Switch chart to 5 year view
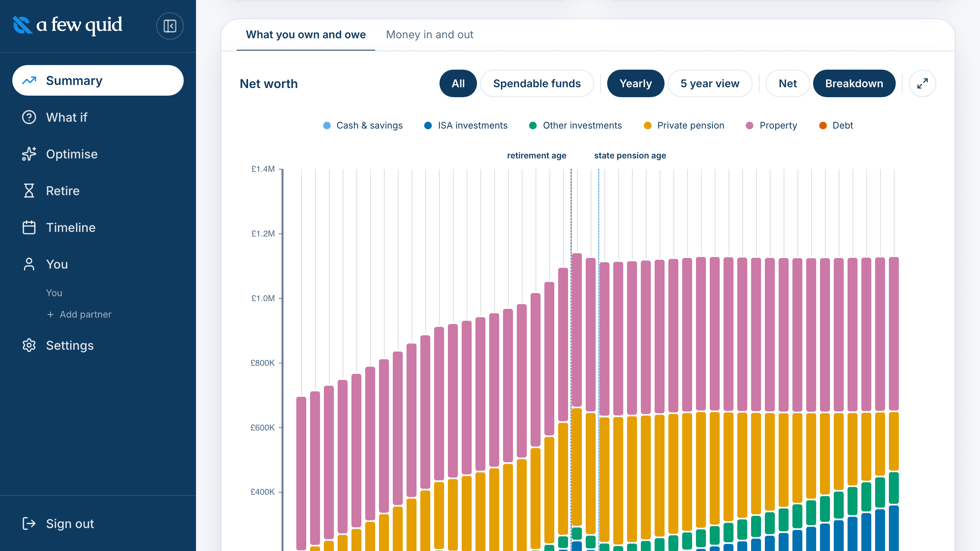The image size is (980, 551). tap(710, 83)
